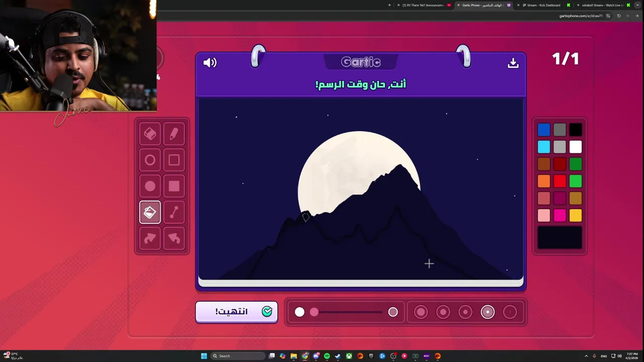Viewport: 644px width, 362px height.
Task: Pick the bright red color swatch
Action: [559, 181]
